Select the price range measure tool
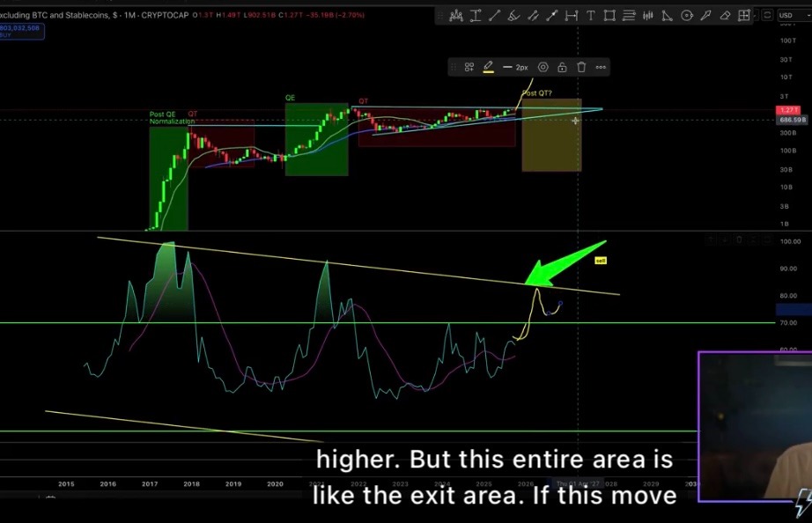 point(571,15)
